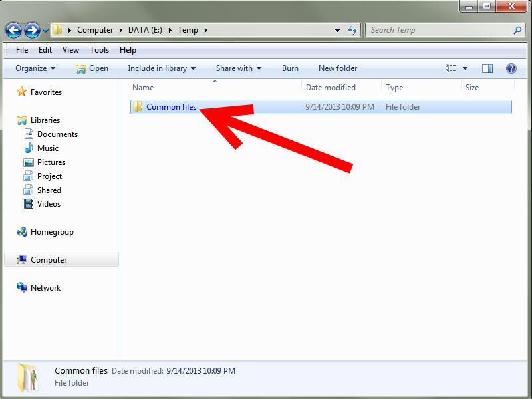Click the Forward navigation arrow button
This screenshot has height=399, width=532.
click(31, 30)
